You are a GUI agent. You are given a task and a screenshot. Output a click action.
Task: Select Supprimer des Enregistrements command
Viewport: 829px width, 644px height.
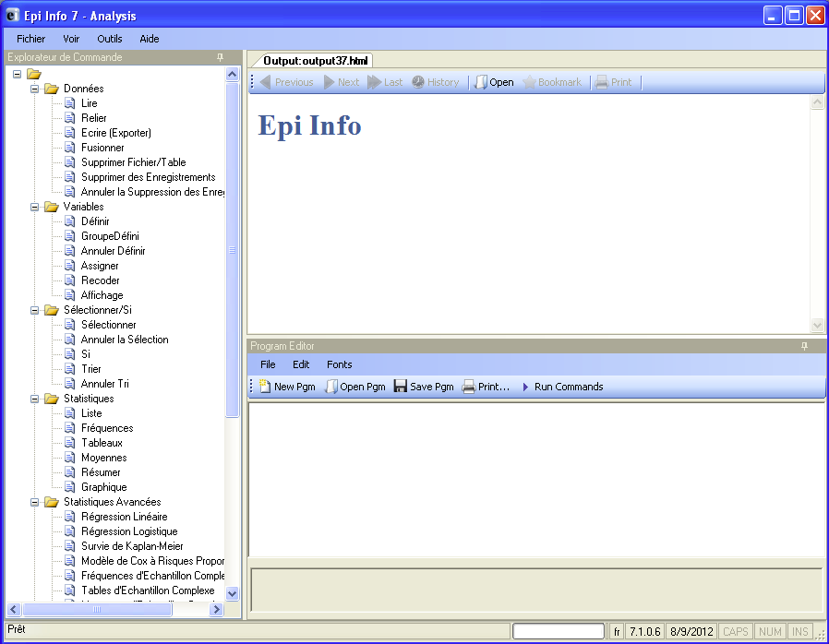point(148,177)
